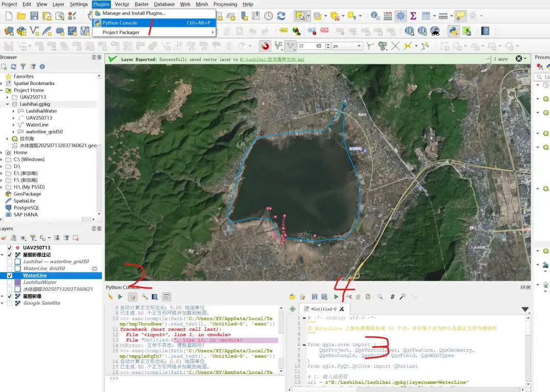This screenshot has height=392, width=550.
Task: Open a project with the folder icon
Action: click(x=21, y=16)
